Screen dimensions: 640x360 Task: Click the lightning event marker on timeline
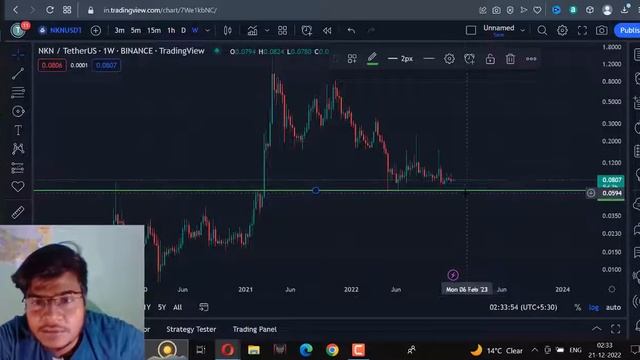[x=453, y=275]
